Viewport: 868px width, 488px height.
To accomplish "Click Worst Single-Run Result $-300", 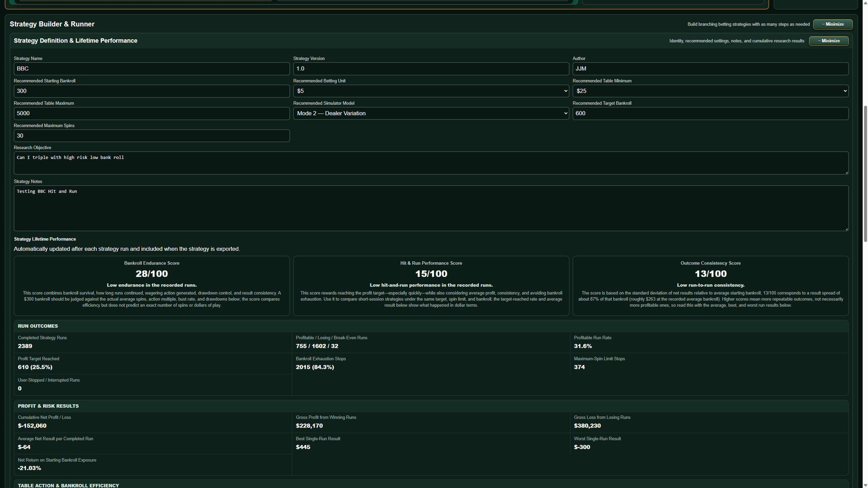I will tap(582, 447).
